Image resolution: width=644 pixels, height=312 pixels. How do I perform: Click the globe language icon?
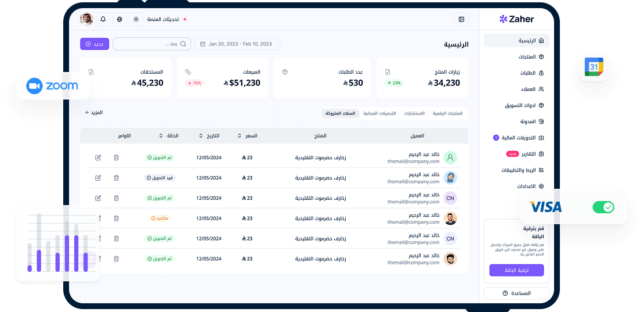[120, 19]
